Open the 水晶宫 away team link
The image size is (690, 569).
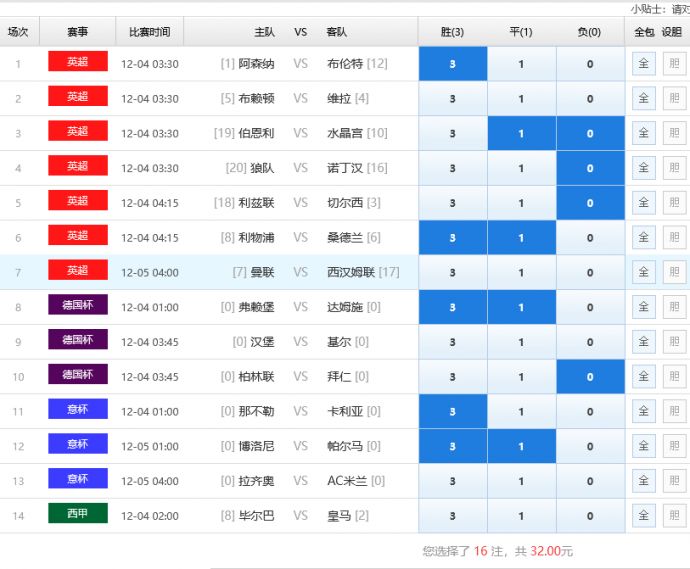coord(345,133)
